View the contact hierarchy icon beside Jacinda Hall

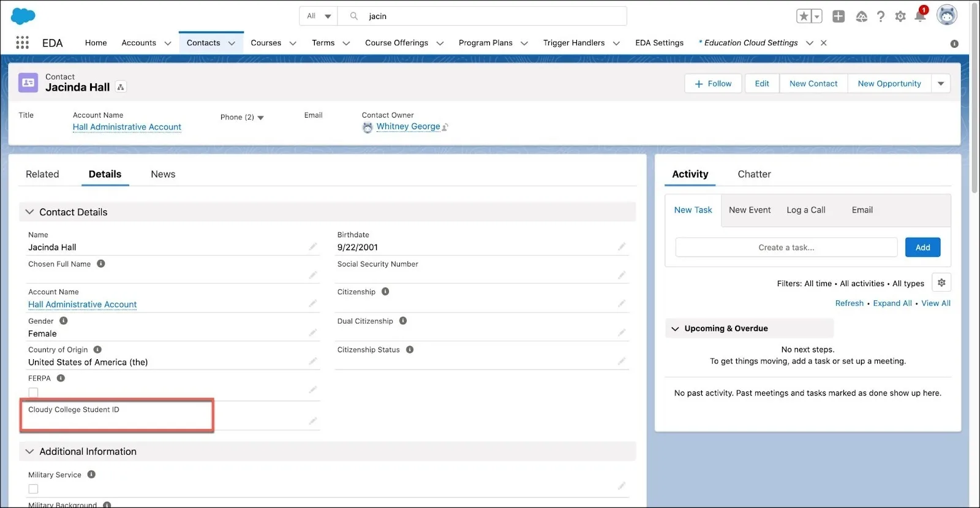121,87
